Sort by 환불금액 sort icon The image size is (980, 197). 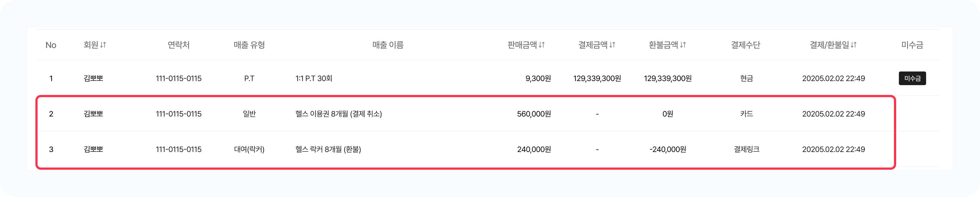683,45
